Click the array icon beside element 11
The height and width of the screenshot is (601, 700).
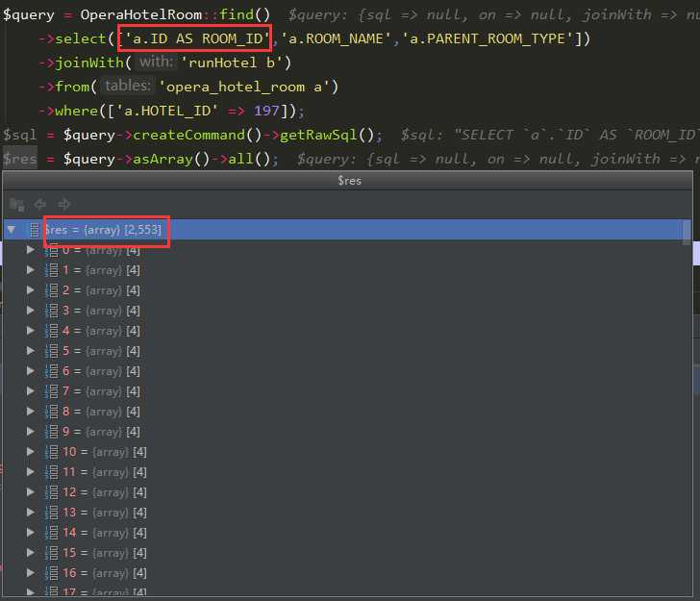pyautogui.click(x=51, y=472)
